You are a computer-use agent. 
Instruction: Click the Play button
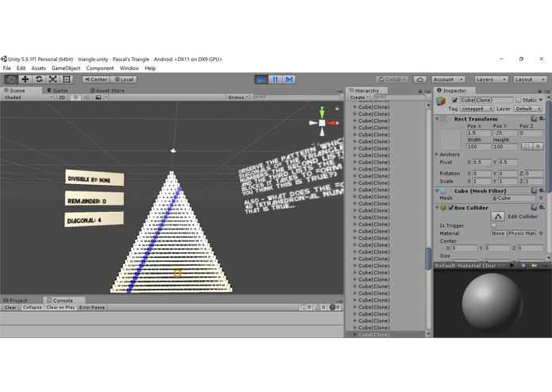pyautogui.click(x=261, y=79)
